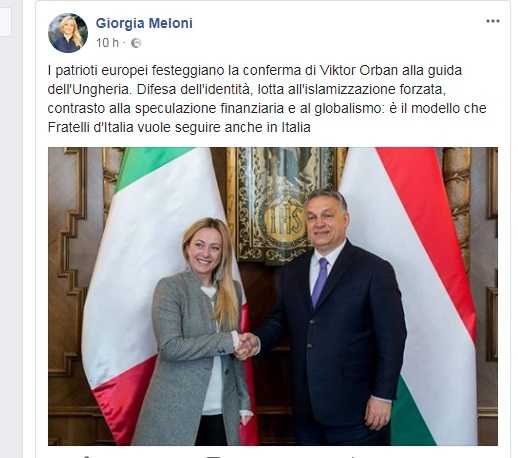The width and height of the screenshot is (518, 458).
Task: Open the three-dot post options menu
Action: (x=492, y=21)
